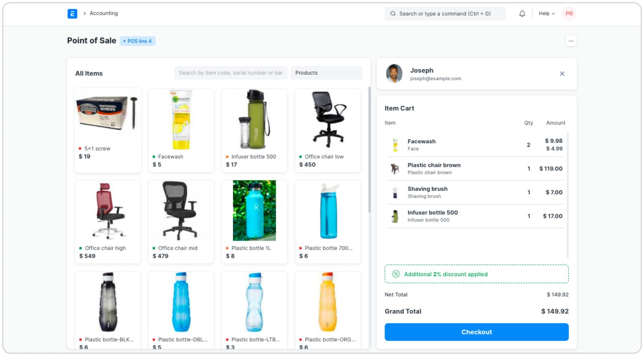
Task: Select the Infuser bottle 500 cart row
Action: coord(475,216)
